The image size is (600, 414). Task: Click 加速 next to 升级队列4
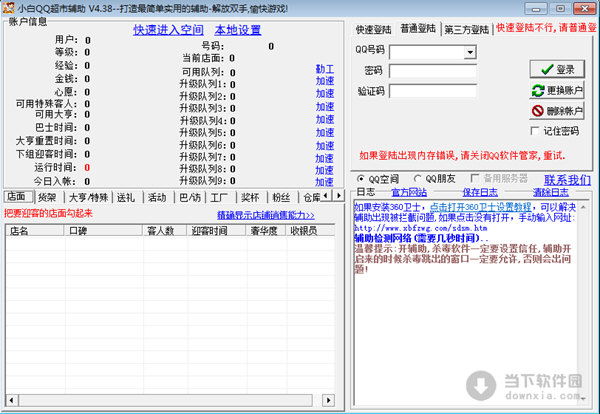pos(325,119)
